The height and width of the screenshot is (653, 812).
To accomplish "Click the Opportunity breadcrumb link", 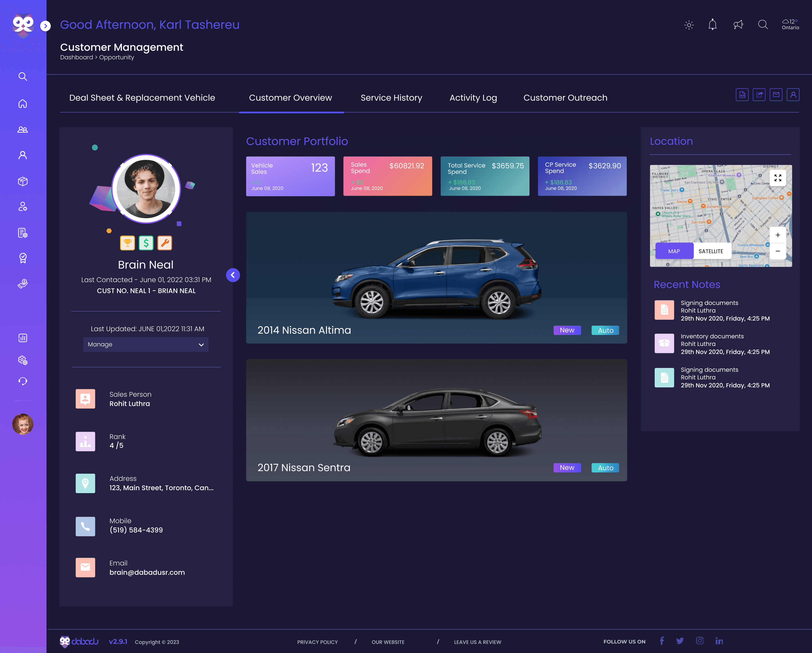I will coord(116,57).
